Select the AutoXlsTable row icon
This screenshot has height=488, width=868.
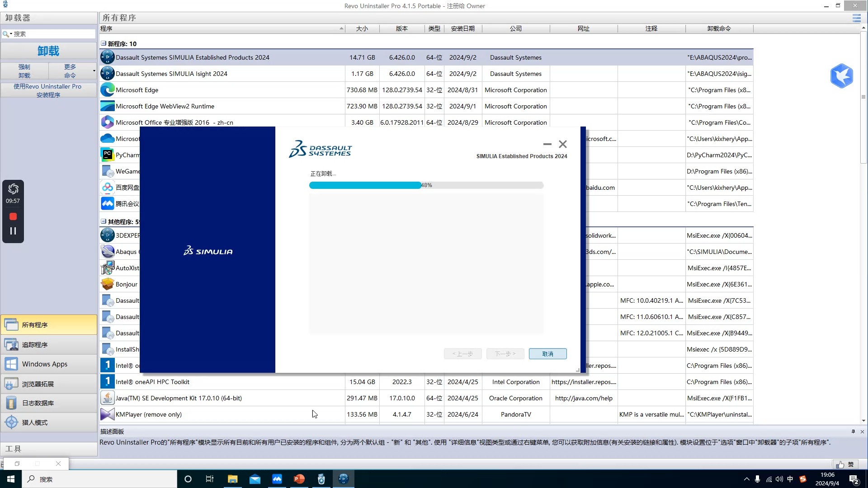(107, 268)
